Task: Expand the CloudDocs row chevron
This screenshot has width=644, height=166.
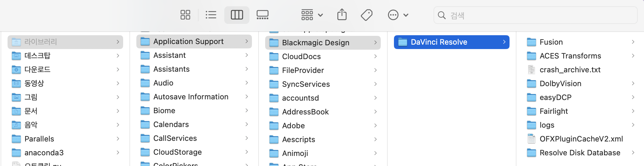Action: [x=375, y=56]
